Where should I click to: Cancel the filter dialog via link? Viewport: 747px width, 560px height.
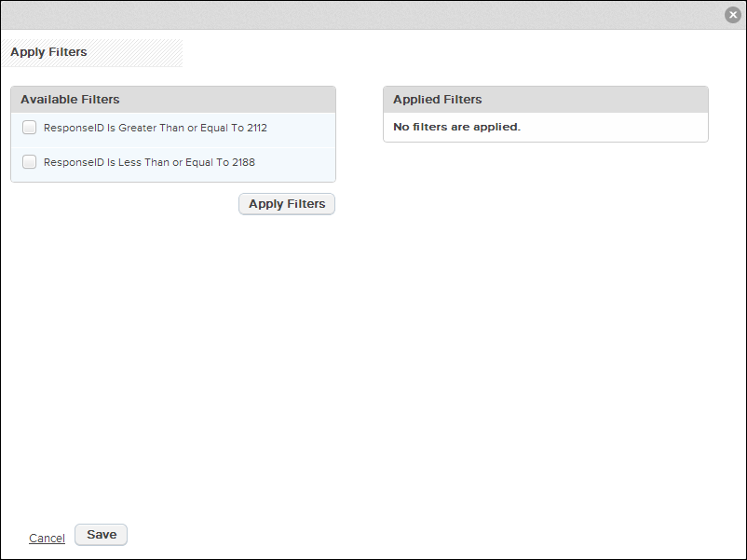point(47,538)
